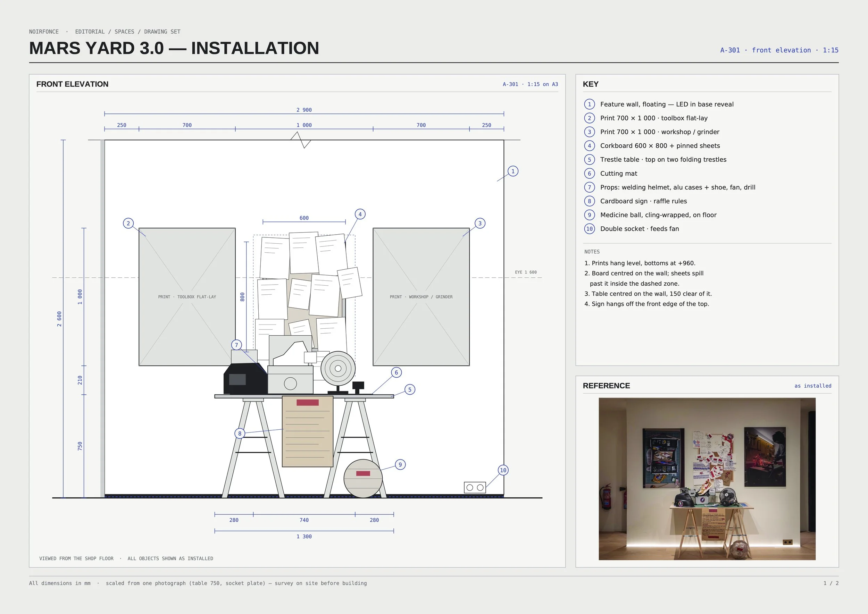The image size is (868, 614).
Task: Click the desk fan drawn on the table
Action: (338, 372)
